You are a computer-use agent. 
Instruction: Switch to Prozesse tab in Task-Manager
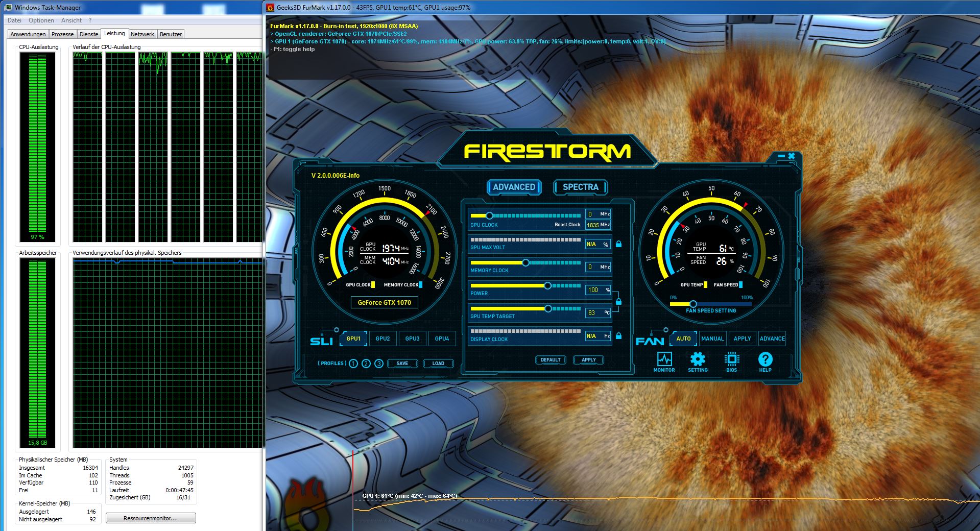click(63, 34)
